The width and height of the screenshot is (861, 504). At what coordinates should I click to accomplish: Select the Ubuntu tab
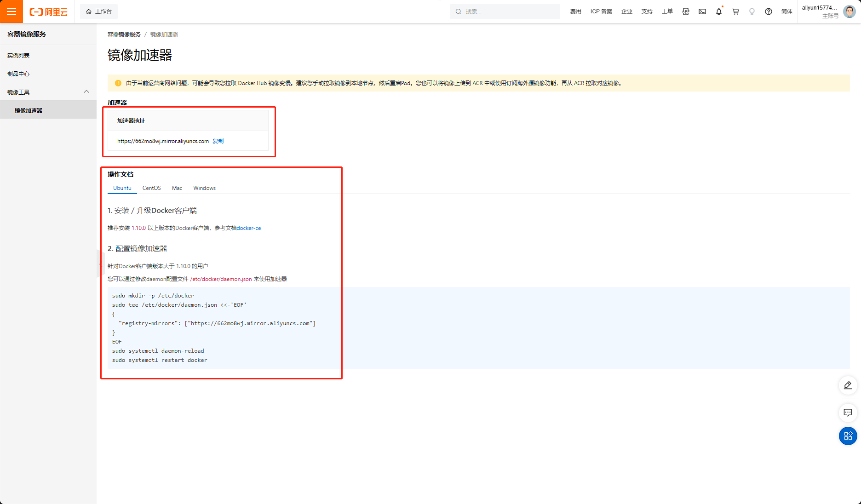[x=122, y=188]
